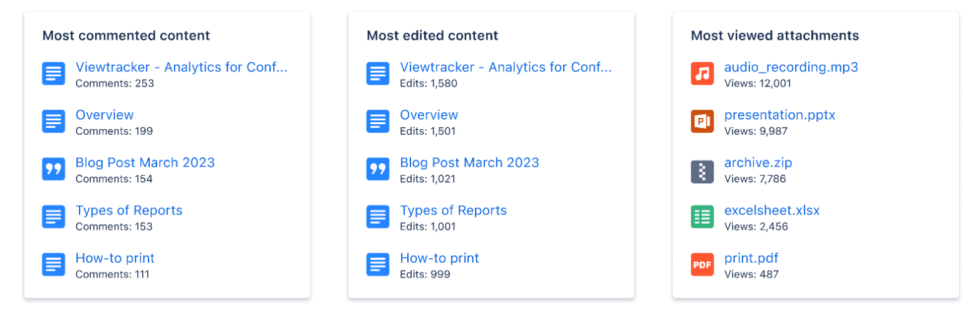The image size is (980, 311).
Task: Click the blog quote icon in Most commented content
Action: 53,169
